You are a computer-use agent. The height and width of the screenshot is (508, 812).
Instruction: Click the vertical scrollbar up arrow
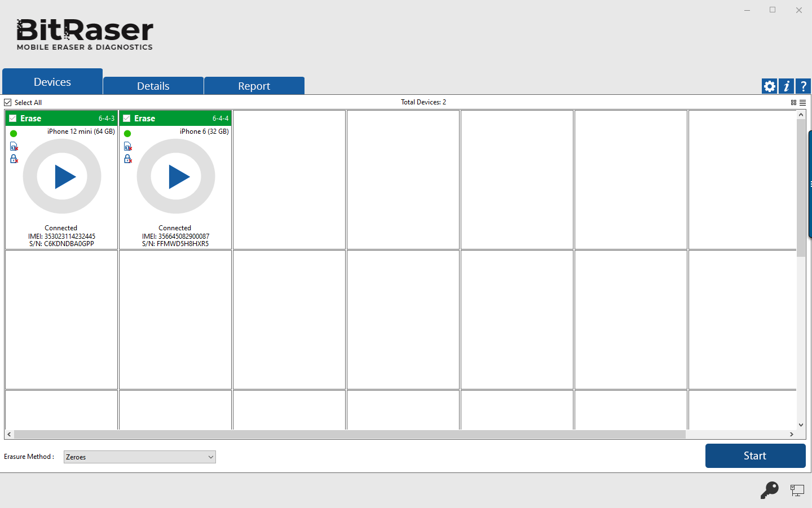[801, 115]
